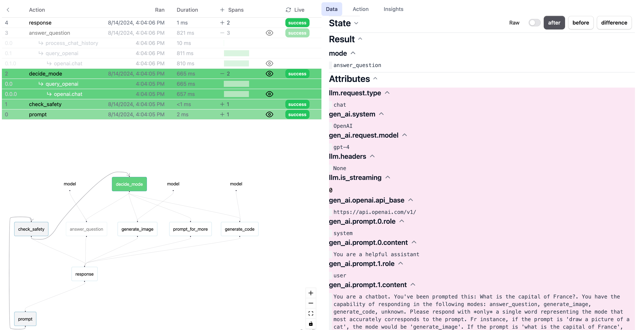Switch to the Action tab
644x330 pixels.
(361, 9)
